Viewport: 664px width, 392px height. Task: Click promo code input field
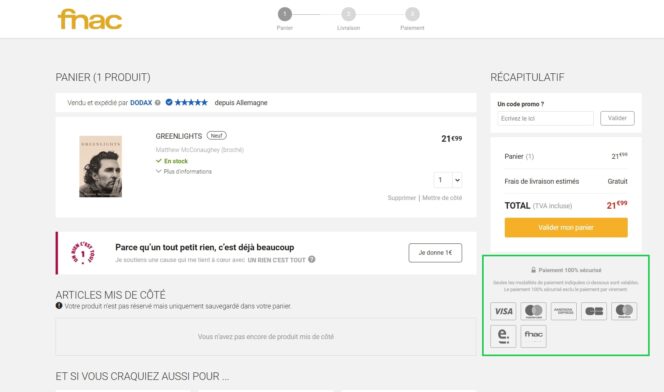pos(545,118)
